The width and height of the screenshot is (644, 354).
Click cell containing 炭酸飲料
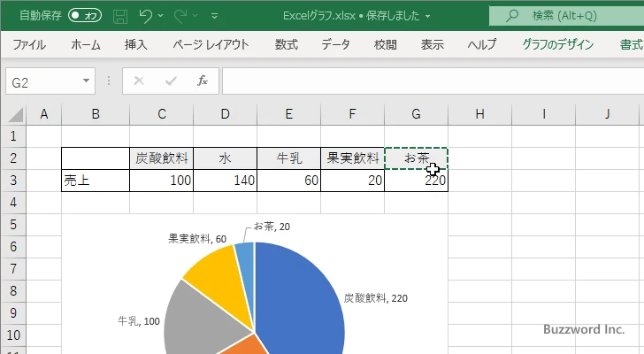[x=161, y=158]
